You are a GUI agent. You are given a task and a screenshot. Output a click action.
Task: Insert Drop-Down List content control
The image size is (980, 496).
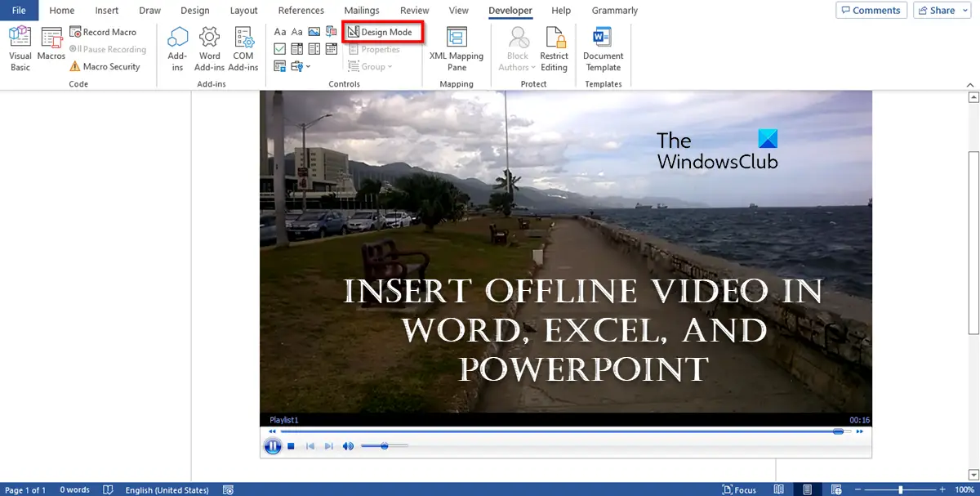(x=314, y=49)
